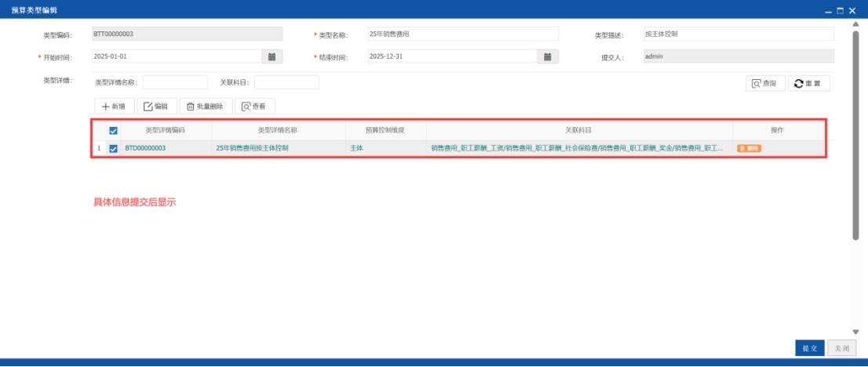Click the 查看 view toolbar button
This screenshot has width=868, height=367.
[254, 107]
